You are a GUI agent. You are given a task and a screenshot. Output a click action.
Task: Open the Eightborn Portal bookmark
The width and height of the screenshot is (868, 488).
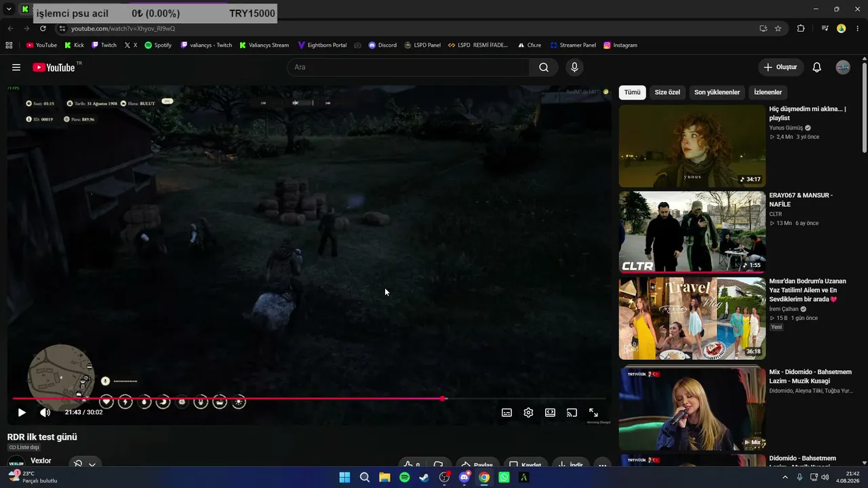(x=322, y=45)
